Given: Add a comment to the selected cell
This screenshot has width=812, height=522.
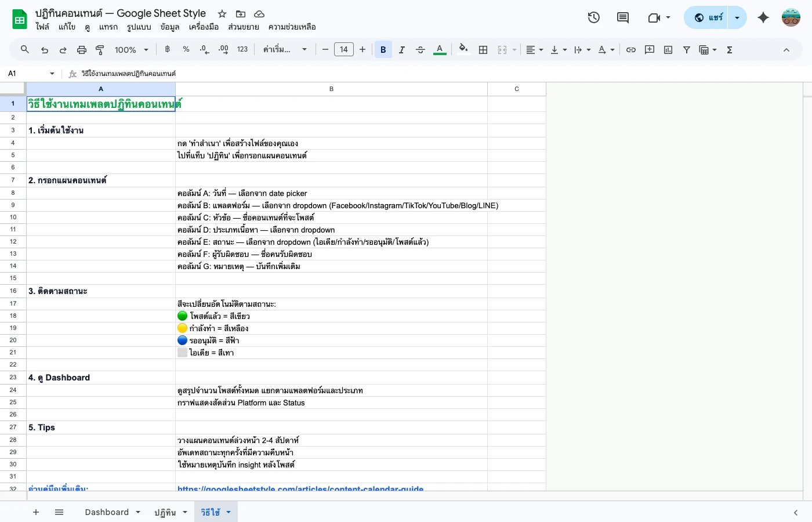Looking at the screenshot, I should coord(650,49).
